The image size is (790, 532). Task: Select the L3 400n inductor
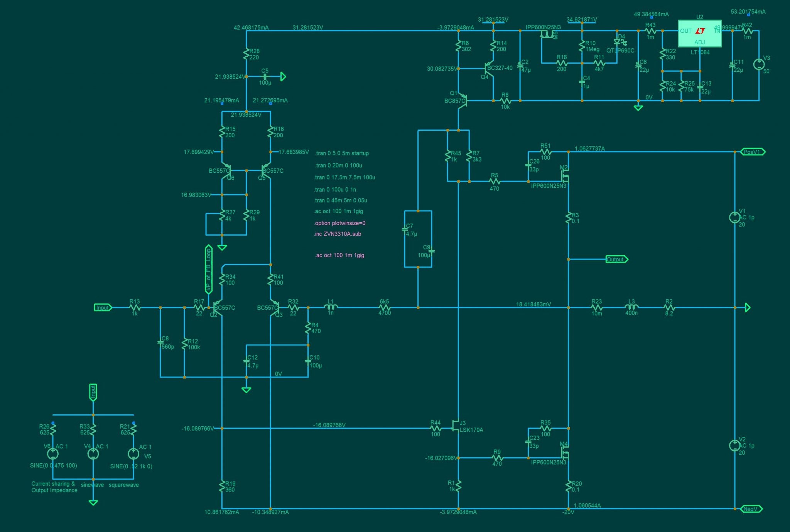pos(631,307)
